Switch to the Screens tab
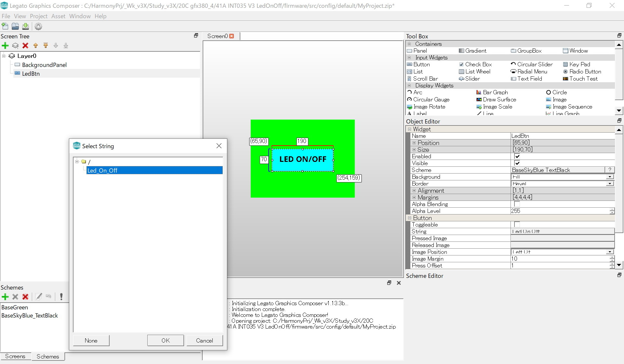624x364 pixels. (15, 356)
